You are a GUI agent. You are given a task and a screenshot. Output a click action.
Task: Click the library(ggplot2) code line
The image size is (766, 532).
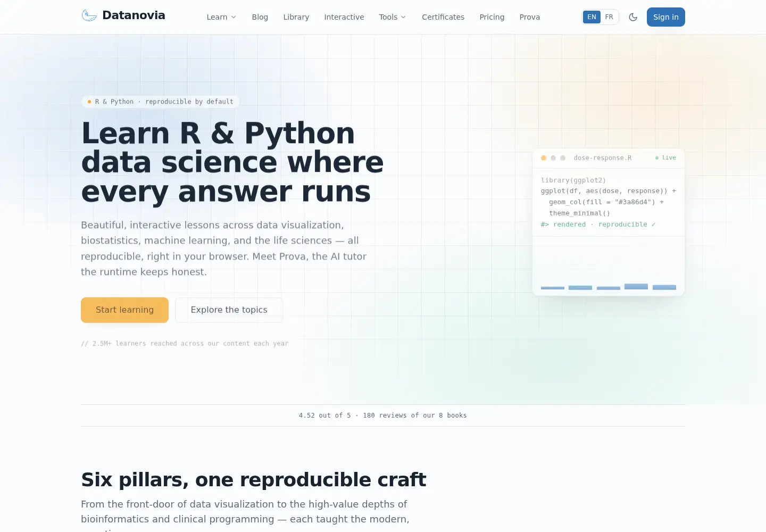pos(573,180)
